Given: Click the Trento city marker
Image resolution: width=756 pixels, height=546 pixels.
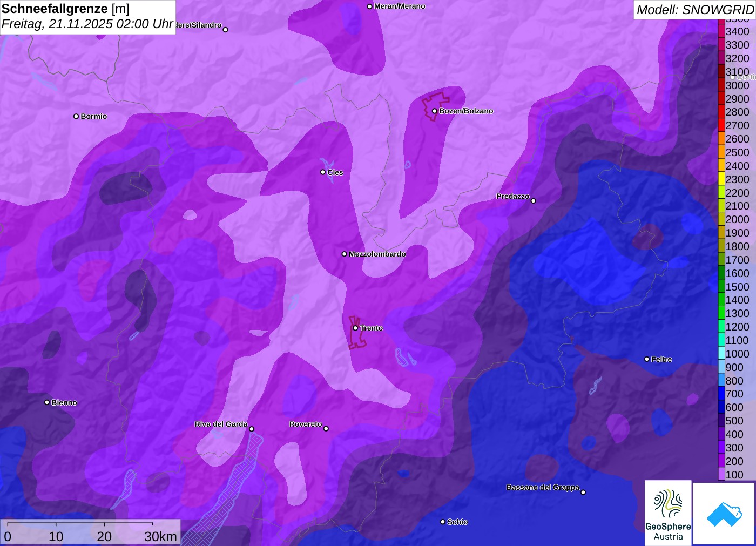Looking at the screenshot, I should coord(355,328).
